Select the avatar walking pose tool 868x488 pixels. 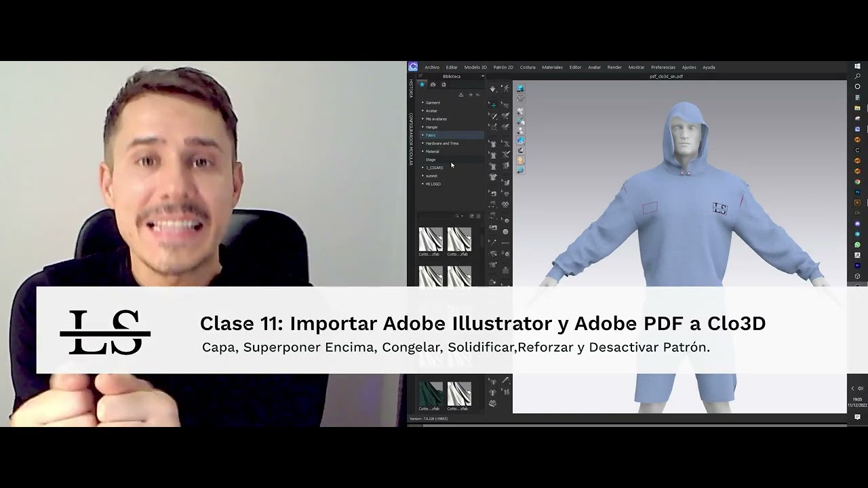pyautogui.click(x=505, y=89)
